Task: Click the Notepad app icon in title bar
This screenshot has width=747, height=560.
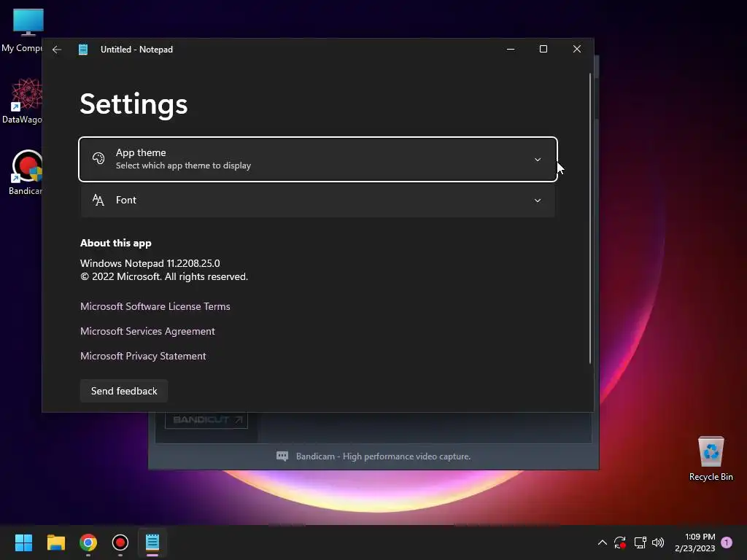Action: [83, 50]
